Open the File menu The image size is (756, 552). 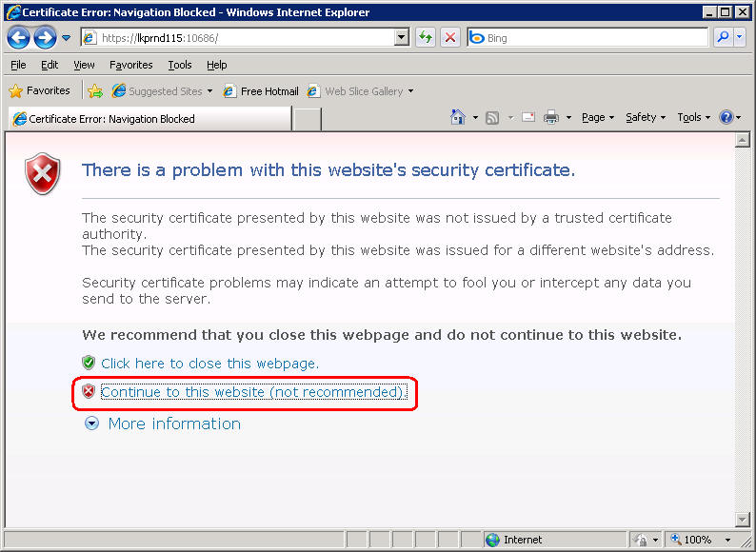(x=18, y=65)
